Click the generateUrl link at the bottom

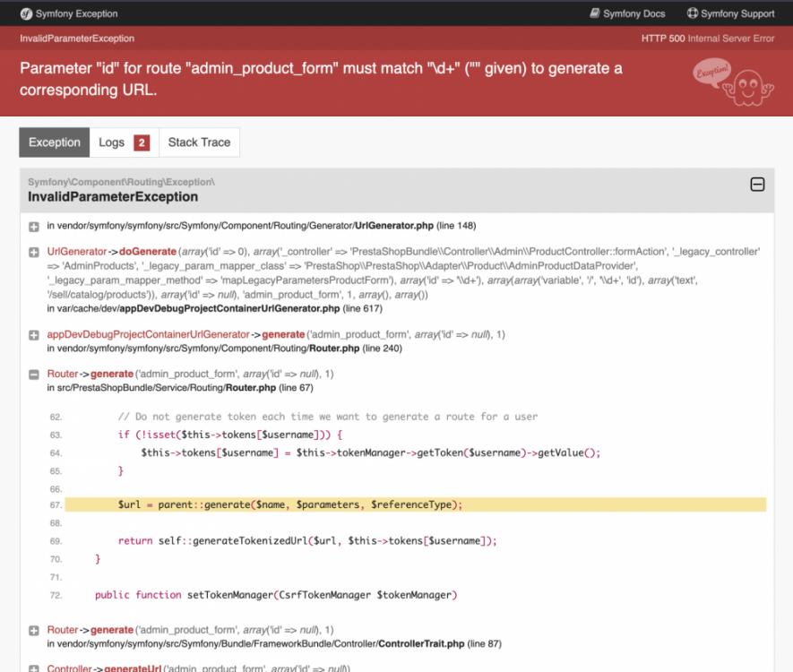(134, 668)
